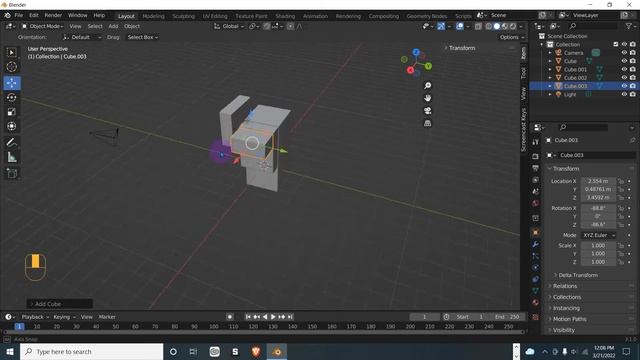Open the Object properties tab icon
Screen dimensions: 640x360
(x=536, y=232)
